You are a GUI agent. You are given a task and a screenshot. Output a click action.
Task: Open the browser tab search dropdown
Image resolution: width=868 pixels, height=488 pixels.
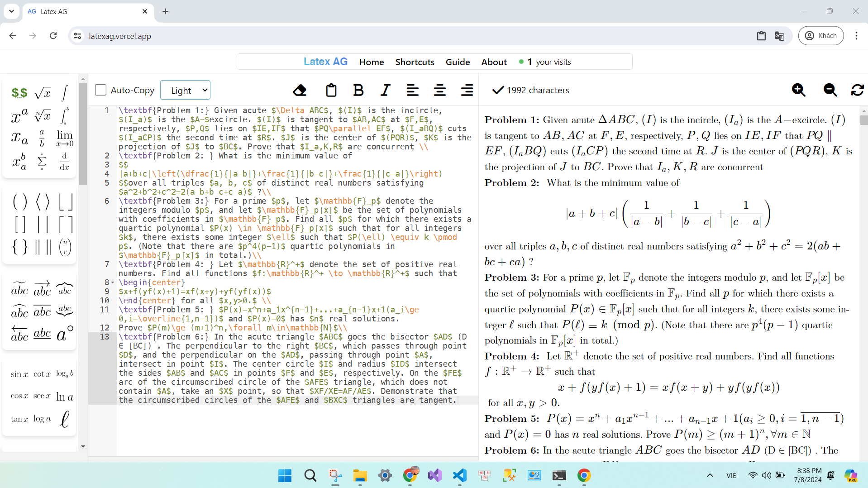pos(11,11)
